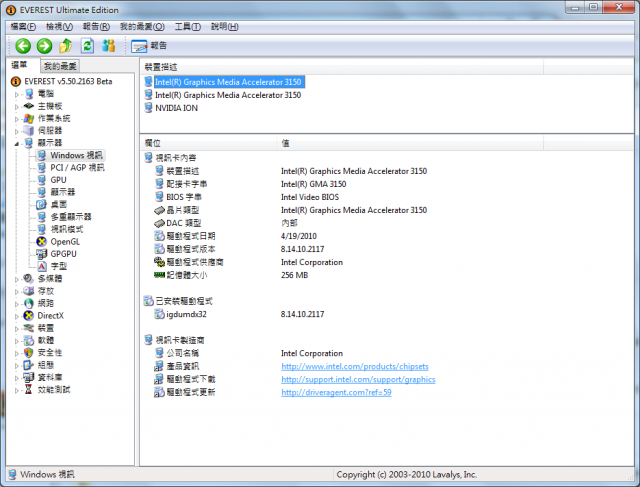Expand the DirectX tree node
Screen dimensions: 640x487
tap(17, 316)
